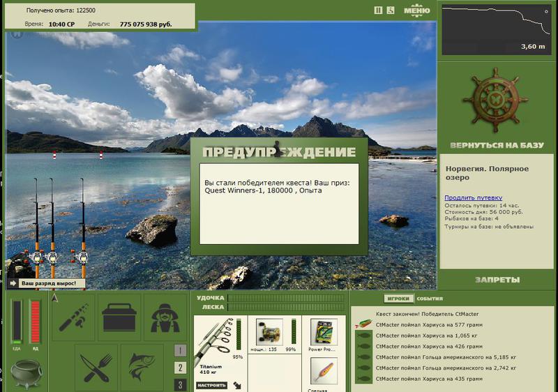Click the cooking cauldron icon
This screenshot has height=392, width=558.
pos(26,375)
